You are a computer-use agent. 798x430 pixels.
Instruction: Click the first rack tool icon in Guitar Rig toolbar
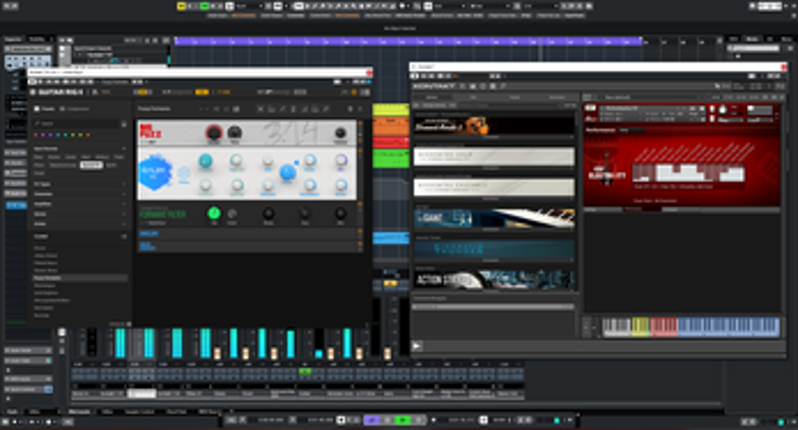pos(260,109)
